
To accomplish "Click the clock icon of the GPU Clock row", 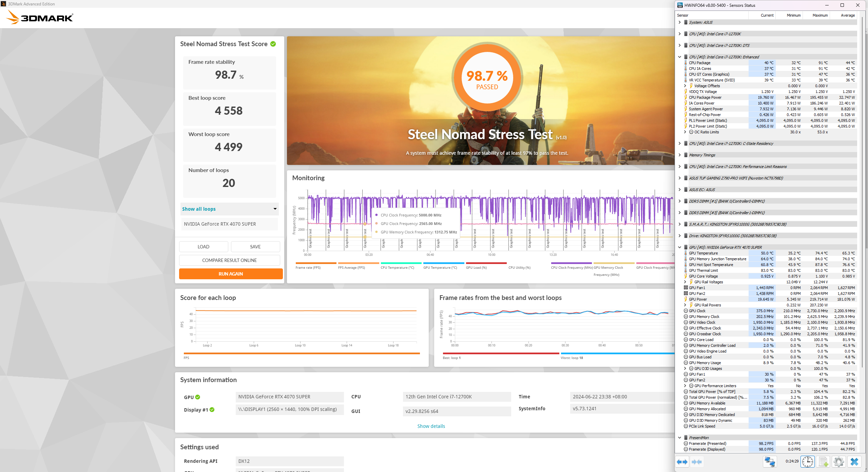I will [x=686, y=310].
